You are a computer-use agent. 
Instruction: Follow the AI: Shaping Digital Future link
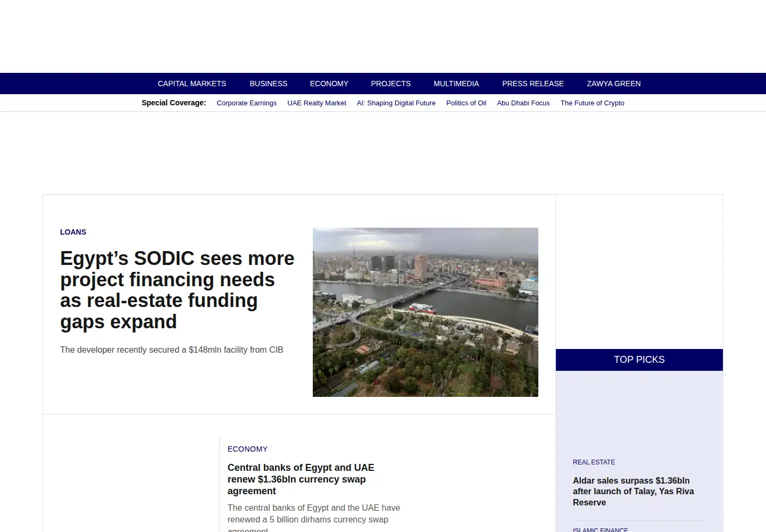[396, 103]
